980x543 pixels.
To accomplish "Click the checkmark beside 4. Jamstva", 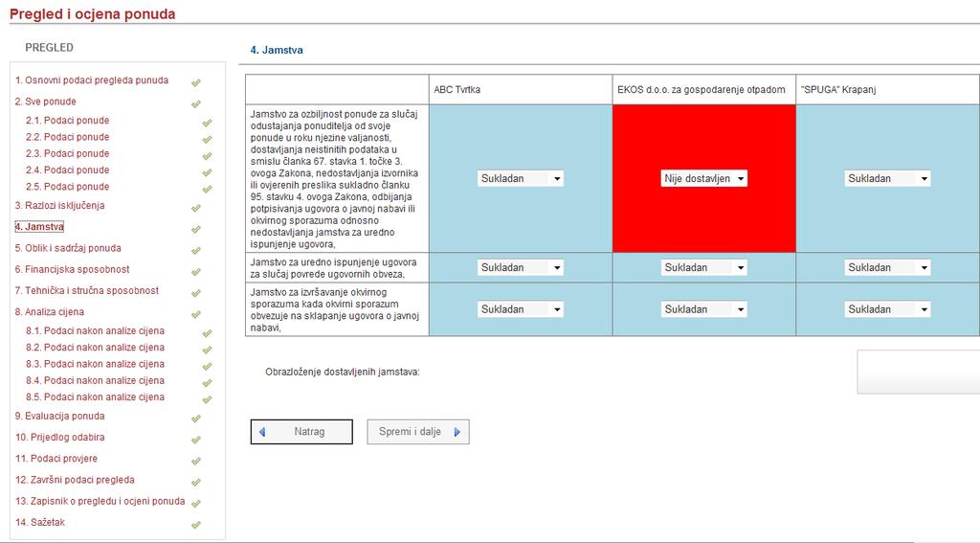I will 196,229.
